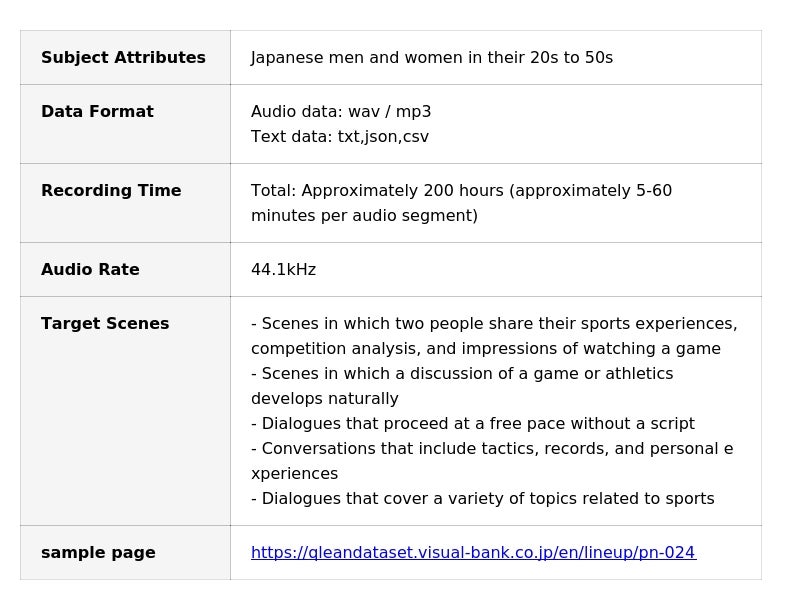This screenshot has height=610, width=800.
Task: Click the Japanese men and women text
Action: pos(431,58)
